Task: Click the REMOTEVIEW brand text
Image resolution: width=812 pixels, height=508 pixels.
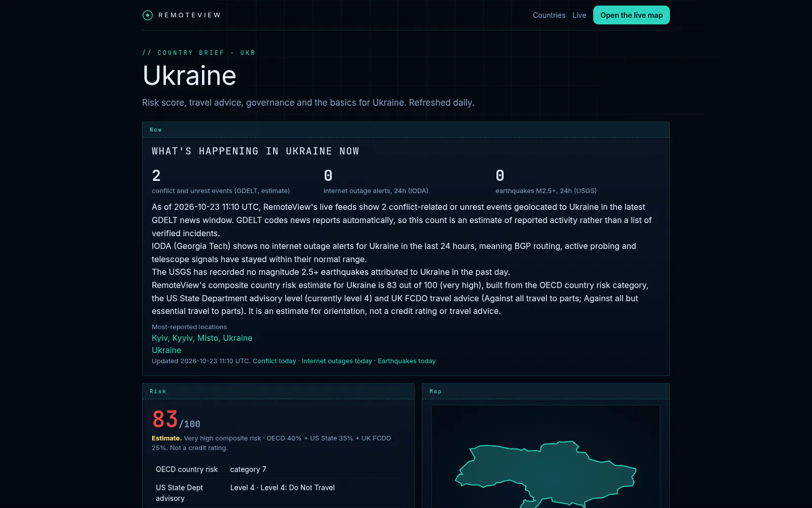Action: 190,15
